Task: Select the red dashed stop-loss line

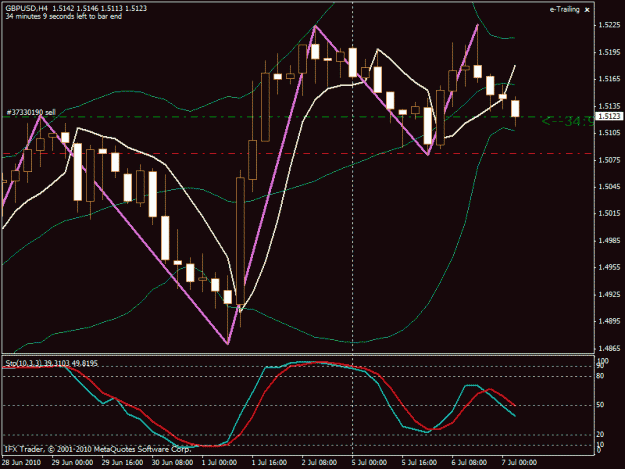Action: (x=297, y=153)
